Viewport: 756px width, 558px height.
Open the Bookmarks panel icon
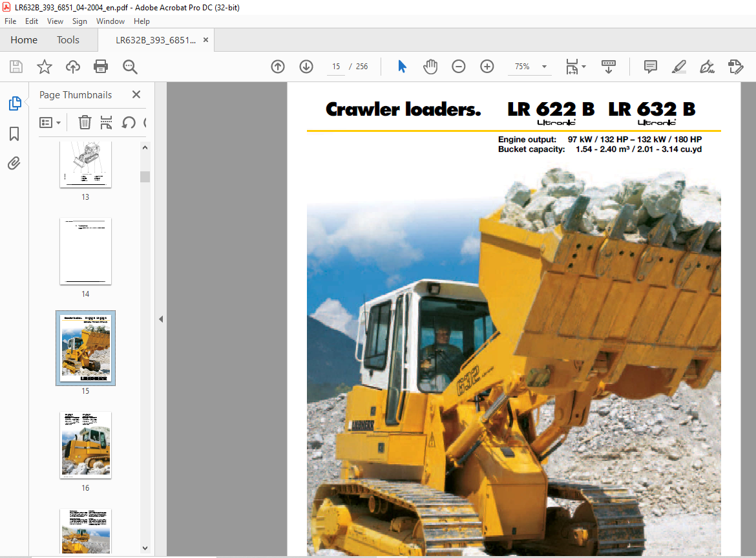coord(14,134)
